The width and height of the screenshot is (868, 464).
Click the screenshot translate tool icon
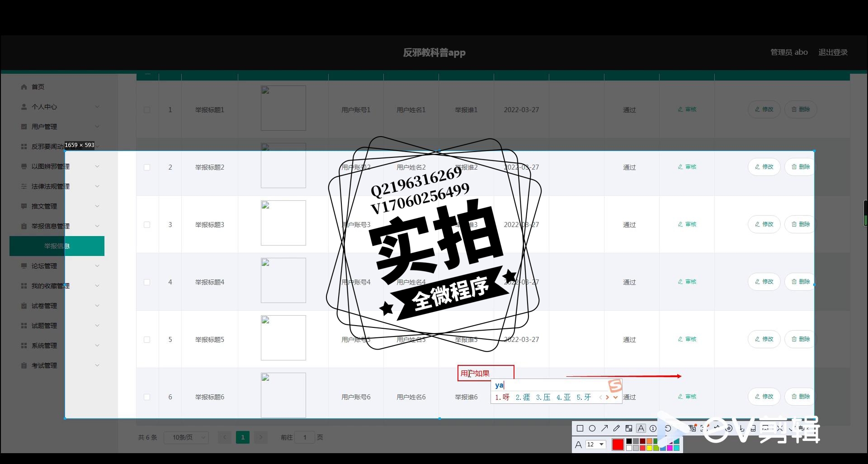pos(692,428)
